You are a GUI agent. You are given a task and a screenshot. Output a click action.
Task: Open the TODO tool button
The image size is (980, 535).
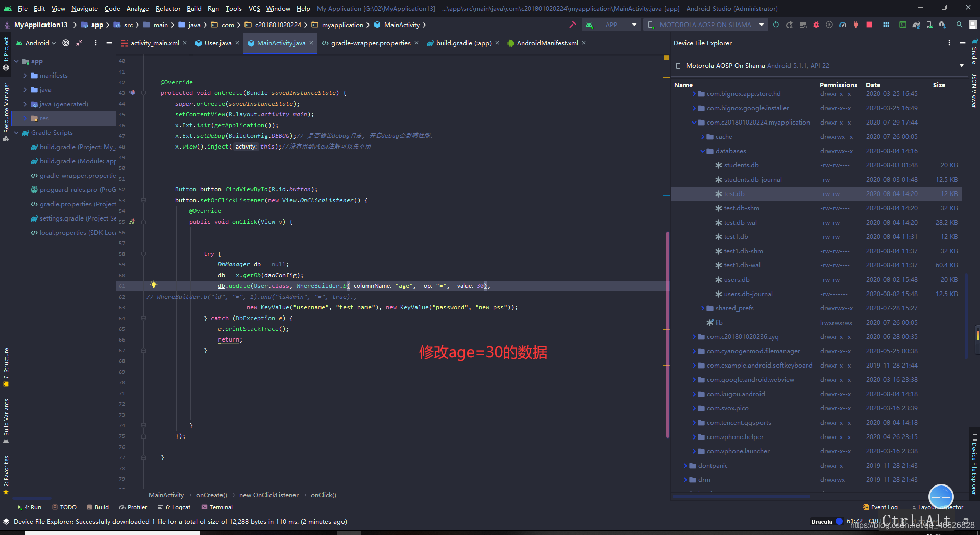pyautogui.click(x=64, y=507)
